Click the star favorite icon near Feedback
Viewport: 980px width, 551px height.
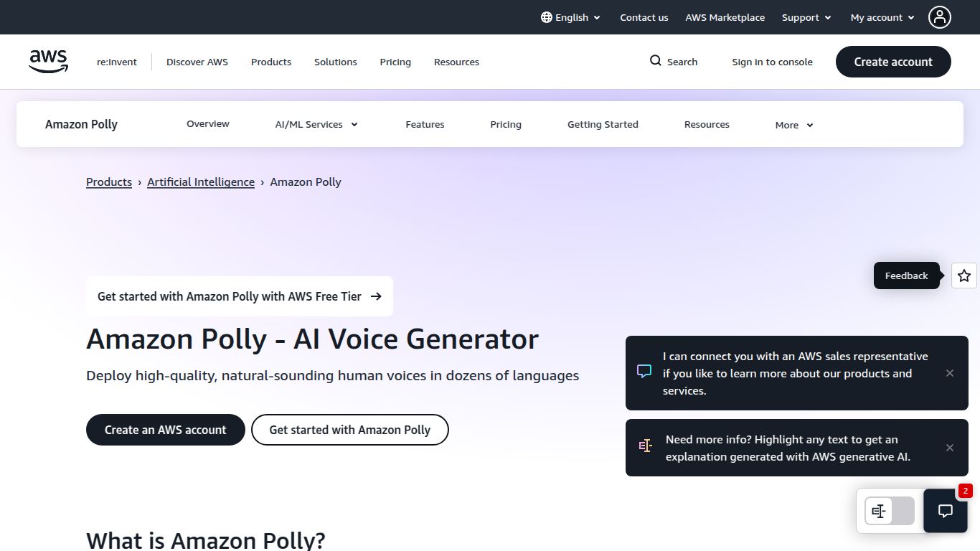tap(963, 275)
